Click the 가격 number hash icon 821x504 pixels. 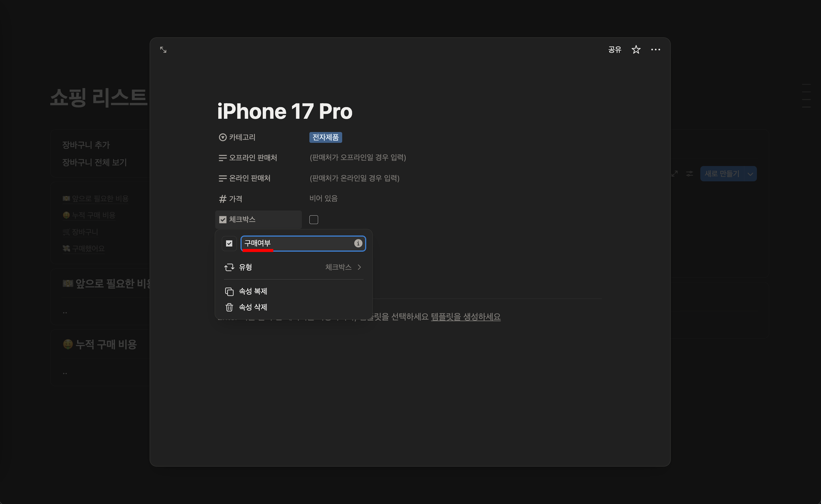tap(223, 199)
